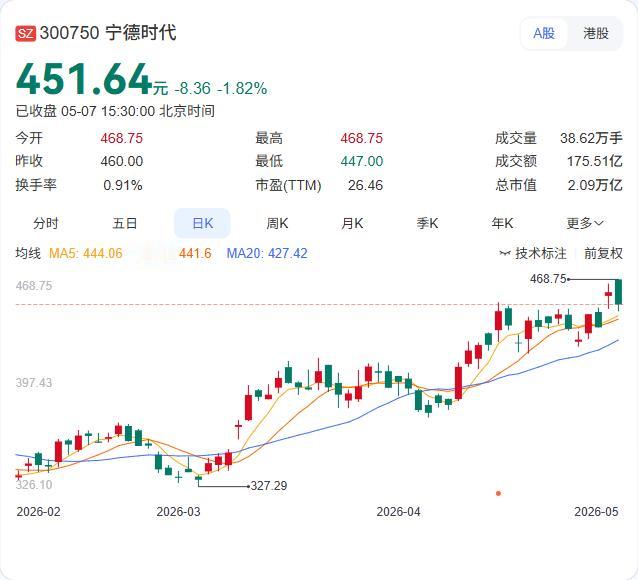Open the 技术标注 option
The image size is (638, 580).
coord(541,253)
